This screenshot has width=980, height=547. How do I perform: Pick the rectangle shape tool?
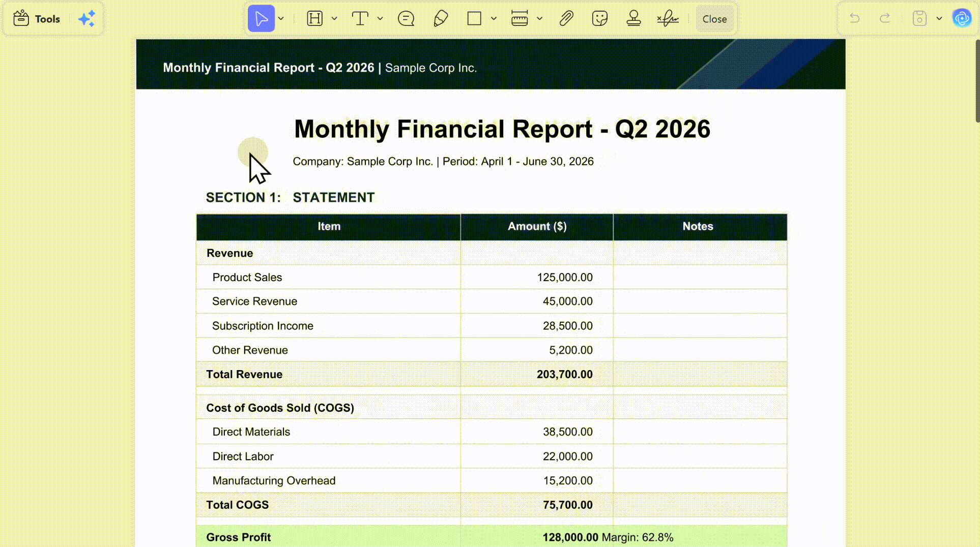(x=474, y=19)
